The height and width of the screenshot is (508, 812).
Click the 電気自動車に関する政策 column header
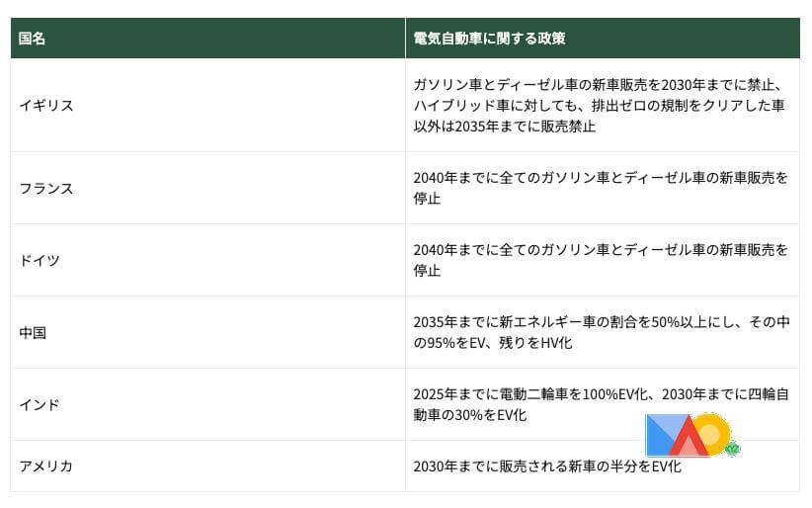click(489, 39)
